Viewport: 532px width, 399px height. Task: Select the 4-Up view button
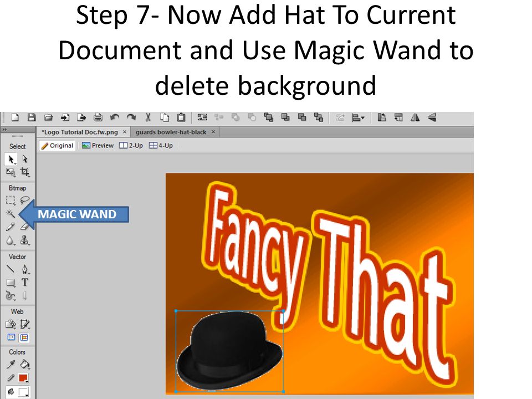coord(161,146)
